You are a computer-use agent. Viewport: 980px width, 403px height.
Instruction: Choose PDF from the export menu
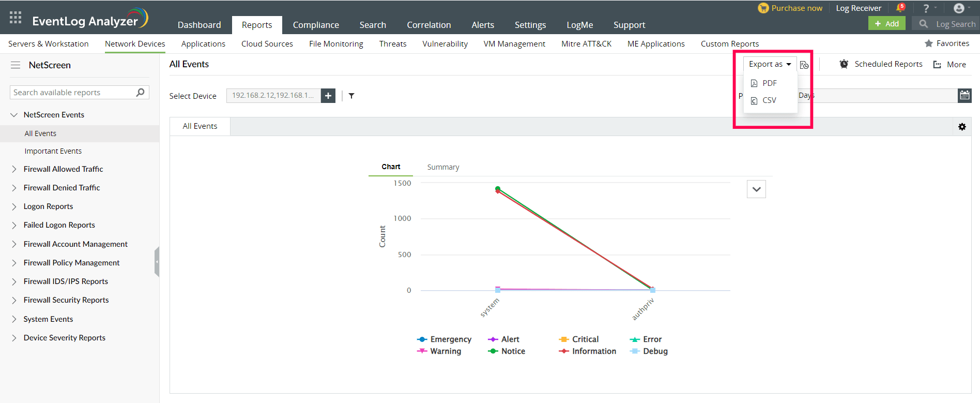(770, 83)
